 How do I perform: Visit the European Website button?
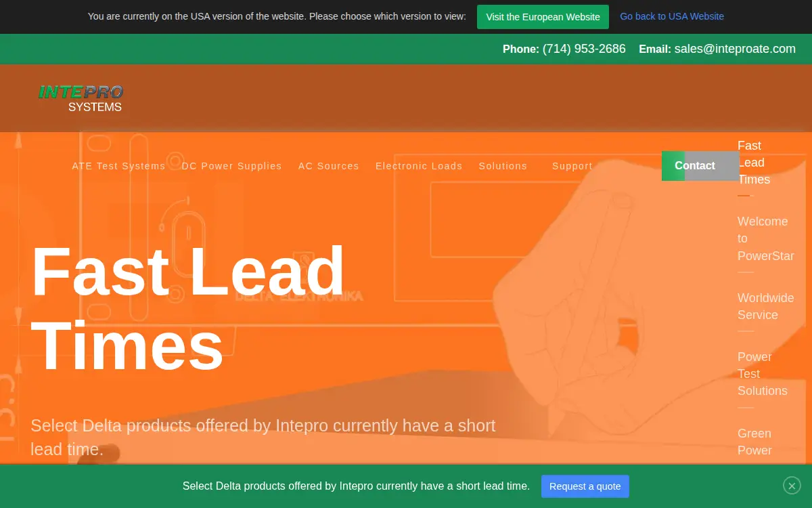click(543, 17)
